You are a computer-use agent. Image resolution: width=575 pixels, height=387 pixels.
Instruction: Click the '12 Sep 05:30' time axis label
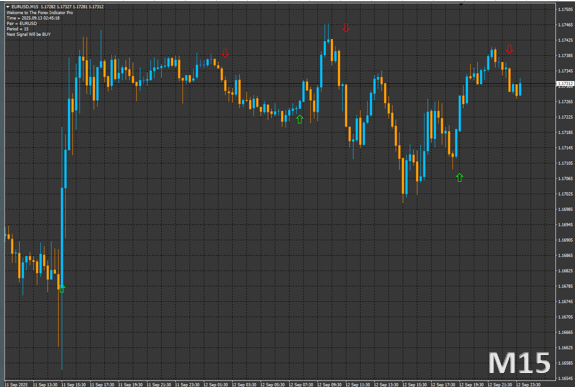(x=272, y=384)
